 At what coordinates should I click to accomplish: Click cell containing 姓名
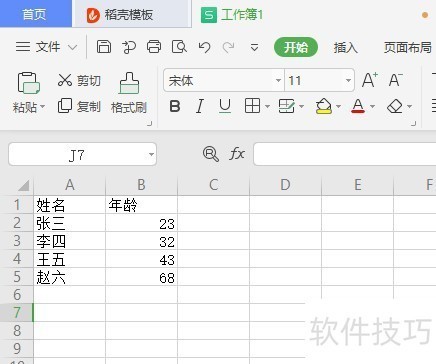pos(70,205)
